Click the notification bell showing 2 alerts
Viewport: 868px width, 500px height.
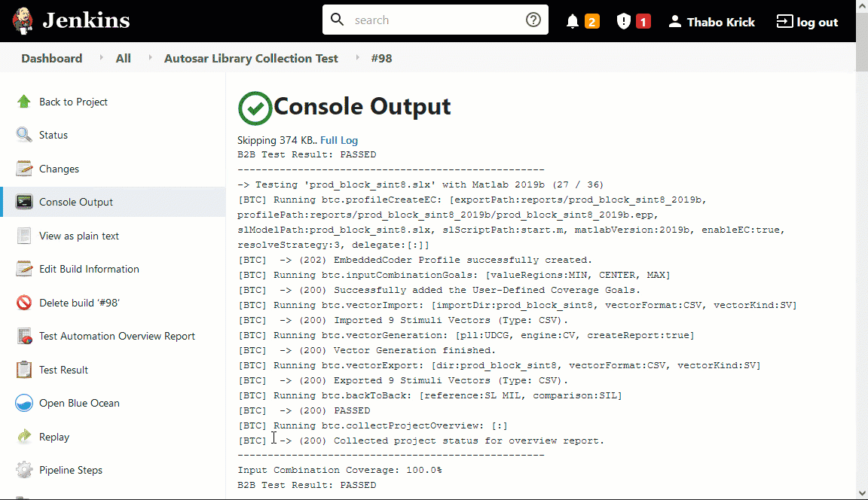pos(580,20)
